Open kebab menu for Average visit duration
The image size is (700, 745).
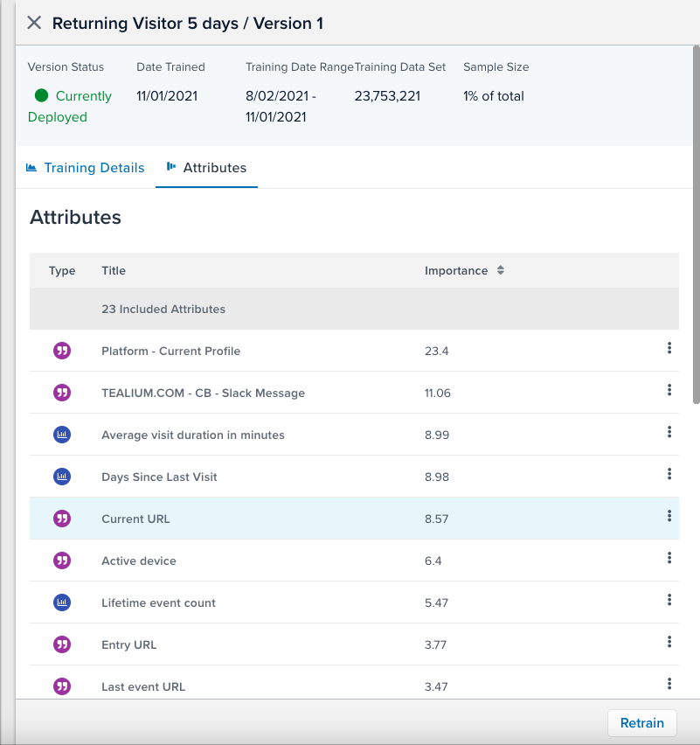[669, 433]
